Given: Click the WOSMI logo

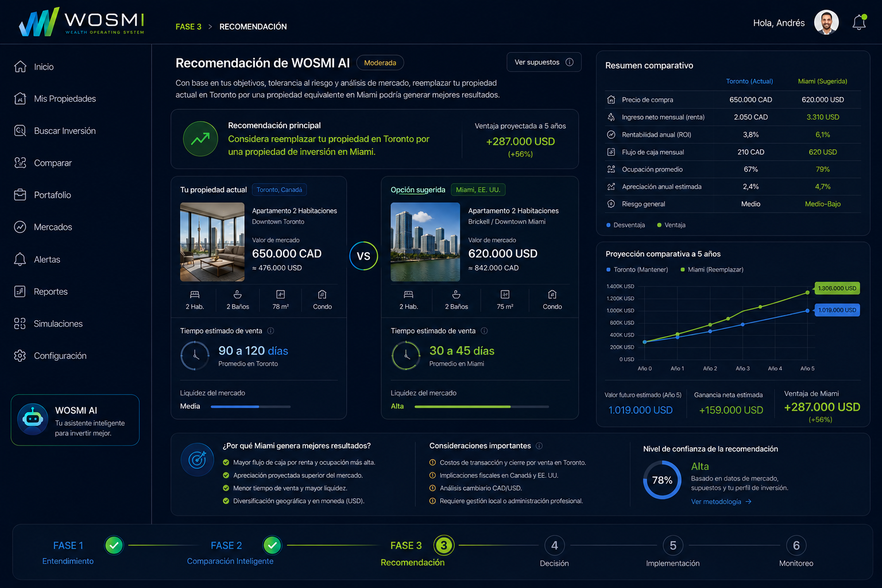Looking at the screenshot, I should [x=82, y=22].
